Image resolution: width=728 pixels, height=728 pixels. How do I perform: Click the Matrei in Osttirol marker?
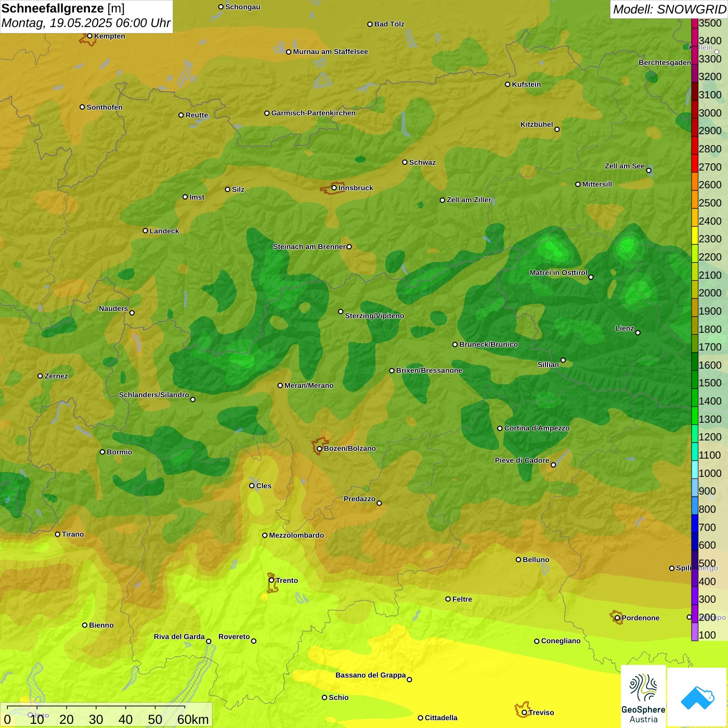pyautogui.click(x=591, y=277)
